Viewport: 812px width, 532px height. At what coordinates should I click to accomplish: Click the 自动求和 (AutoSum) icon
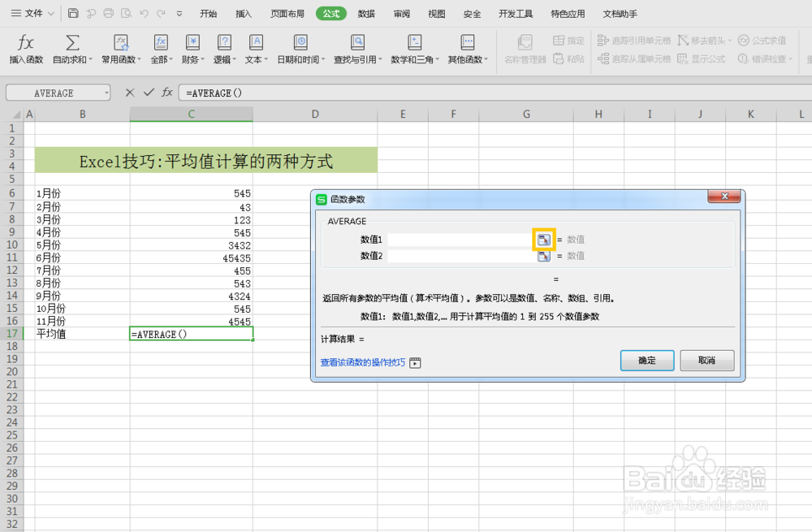point(72,49)
